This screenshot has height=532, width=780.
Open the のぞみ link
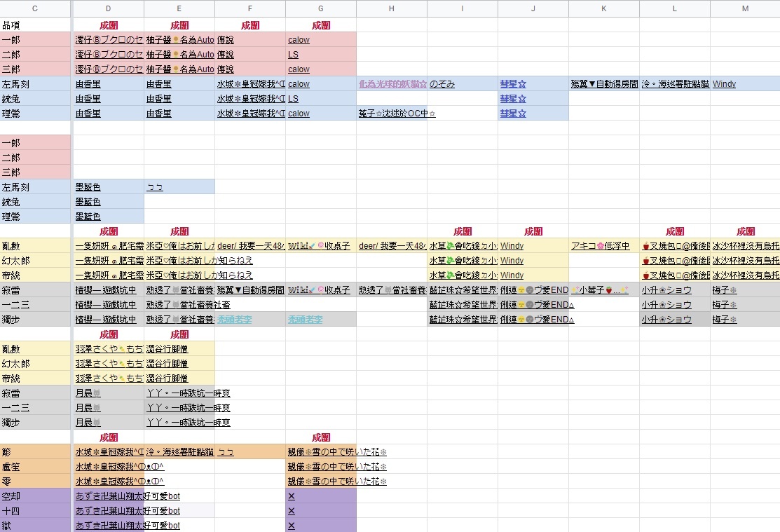(442, 84)
